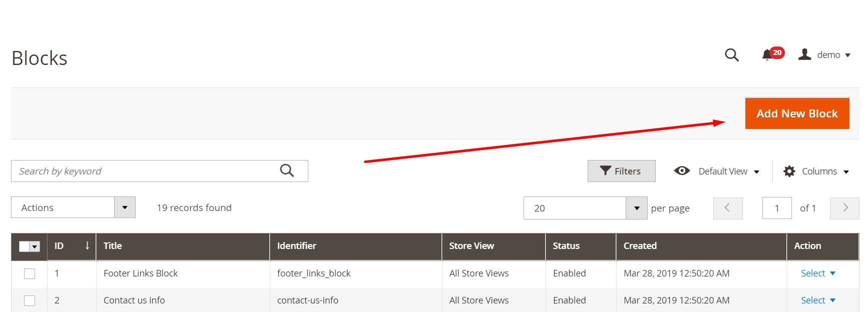
Task: Open the Filters button
Action: pyautogui.click(x=621, y=171)
